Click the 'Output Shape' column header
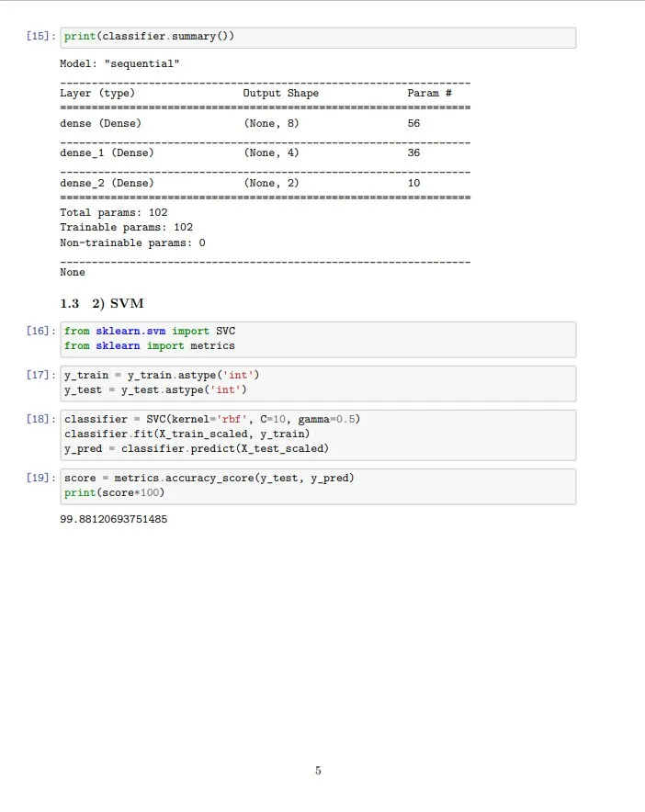 click(280, 94)
